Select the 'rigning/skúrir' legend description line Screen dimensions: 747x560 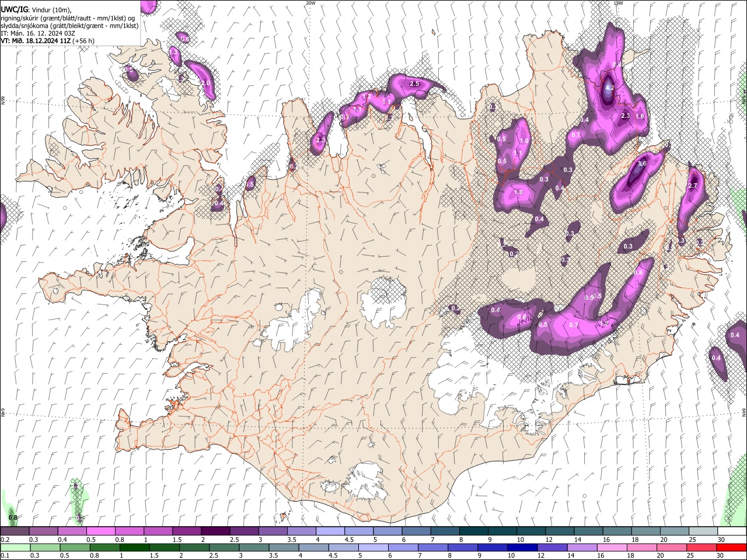pyautogui.click(x=68, y=18)
